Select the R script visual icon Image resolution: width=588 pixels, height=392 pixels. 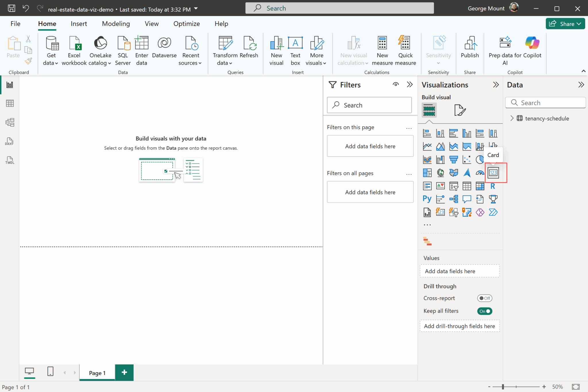pyautogui.click(x=493, y=186)
